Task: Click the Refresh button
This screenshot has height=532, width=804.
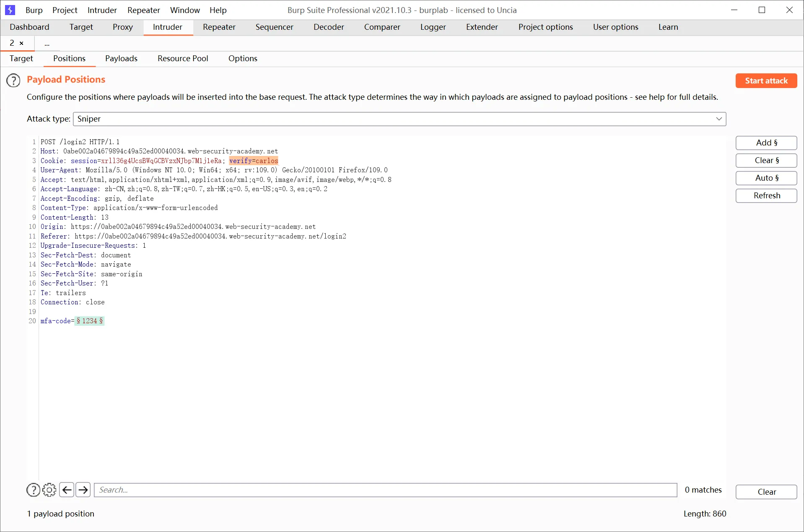Action: tap(766, 195)
